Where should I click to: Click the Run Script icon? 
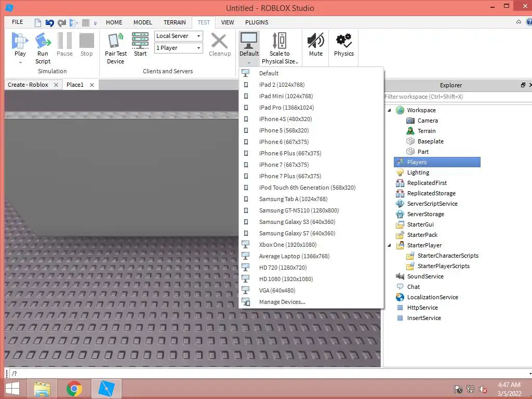pyautogui.click(x=43, y=41)
